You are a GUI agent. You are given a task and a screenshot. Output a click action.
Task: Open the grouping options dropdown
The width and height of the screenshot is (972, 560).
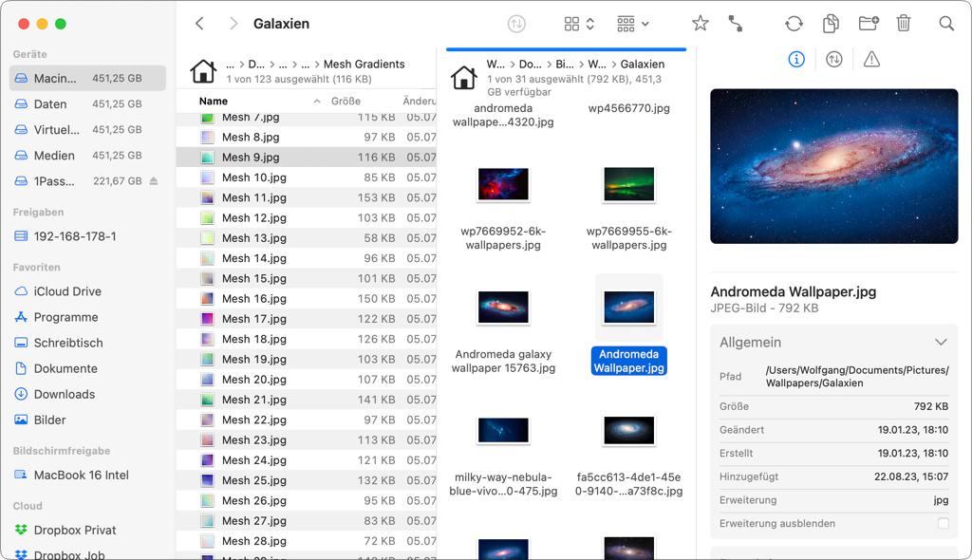tap(633, 24)
